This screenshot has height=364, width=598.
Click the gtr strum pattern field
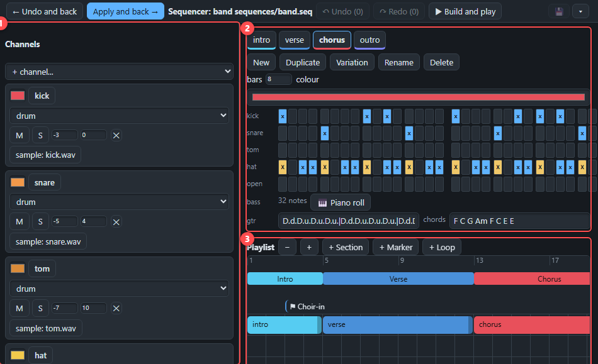click(349, 221)
